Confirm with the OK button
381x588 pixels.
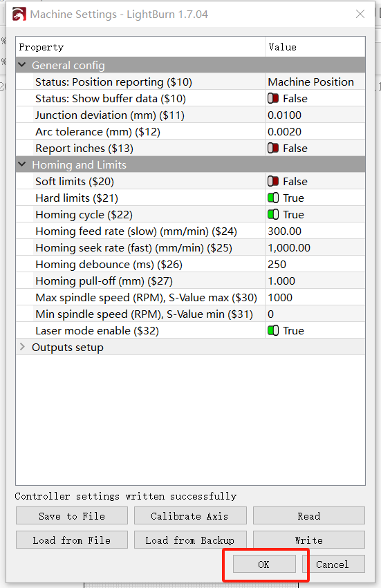pyautogui.click(x=264, y=564)
